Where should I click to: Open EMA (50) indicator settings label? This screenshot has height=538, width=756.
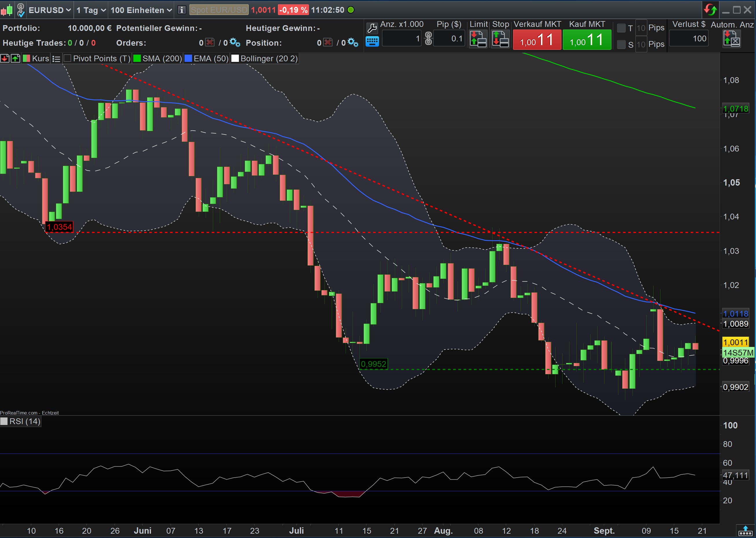coord(211,59)
